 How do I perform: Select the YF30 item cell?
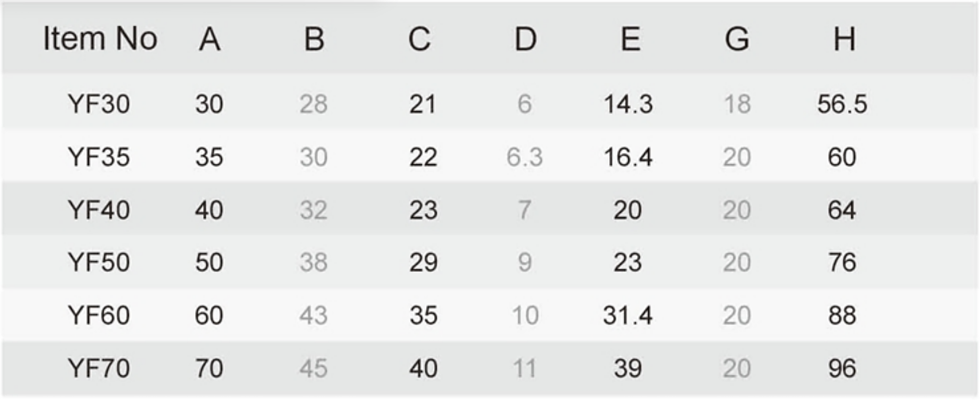99,104
